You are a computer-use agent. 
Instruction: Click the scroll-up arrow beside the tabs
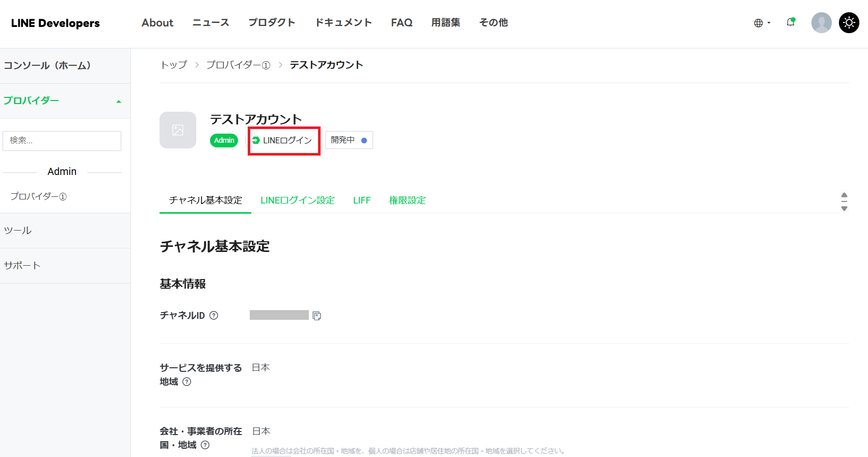tap(844, 195)
